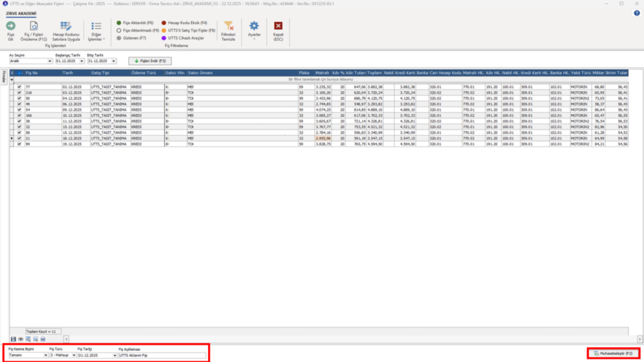This screenshot has width=644, height=362.
Task: Click the filter row prompt text
Action: 321,80
